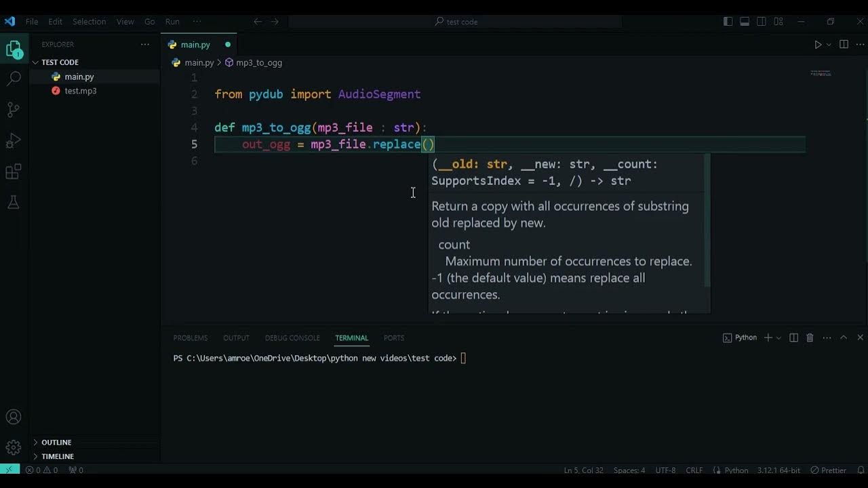Open the Search view in activity bar
Screen dimensions: 868x488
point(14,79)
